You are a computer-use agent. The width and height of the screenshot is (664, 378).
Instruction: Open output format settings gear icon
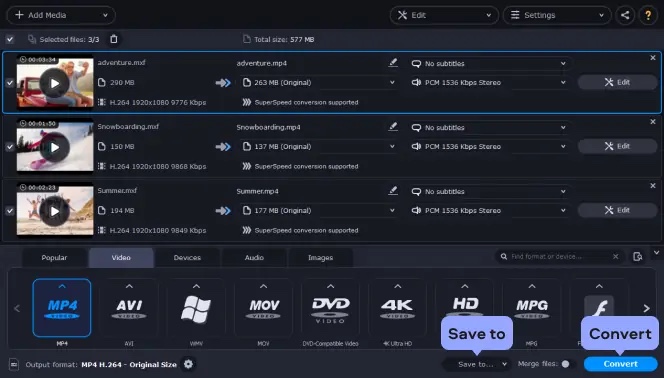[188, 364]
